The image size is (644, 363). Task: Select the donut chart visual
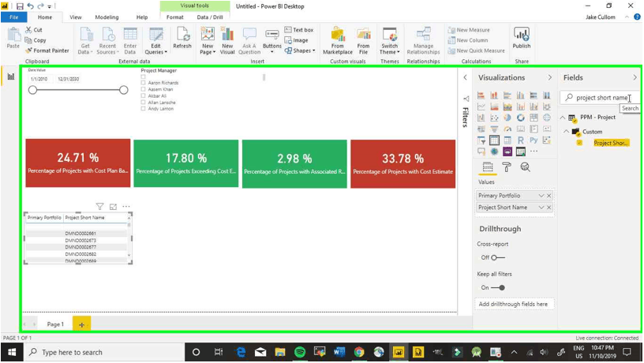click(520, 118)
